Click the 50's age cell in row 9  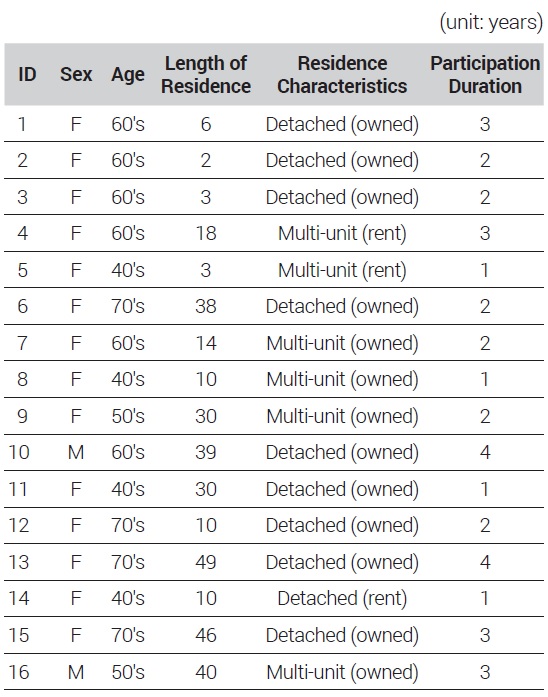click(x=128, y=417)
